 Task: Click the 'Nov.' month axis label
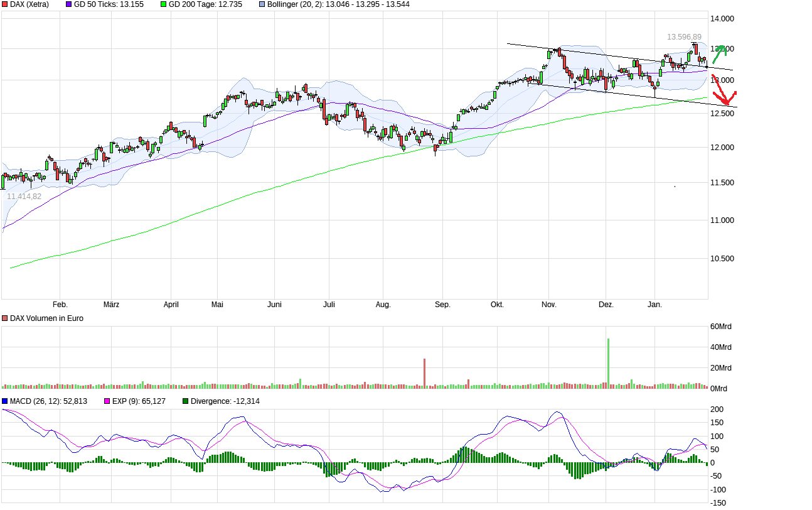point(549,305)
